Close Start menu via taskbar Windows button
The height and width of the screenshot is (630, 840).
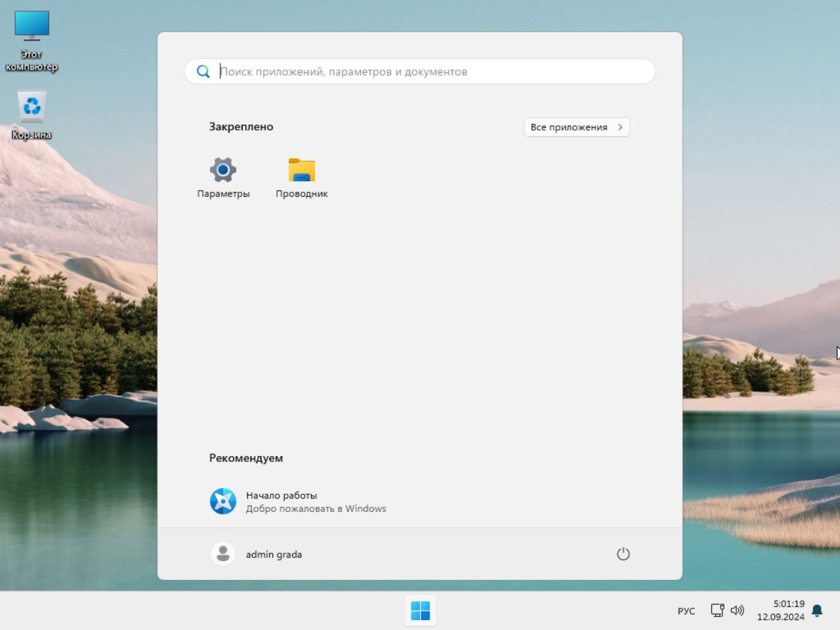[x=420, y=610]
